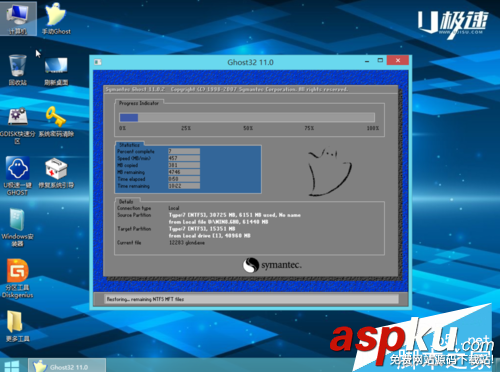Click the Time remaining value field
The width and height of the screenshot is (500, 372).
[184, 186]
